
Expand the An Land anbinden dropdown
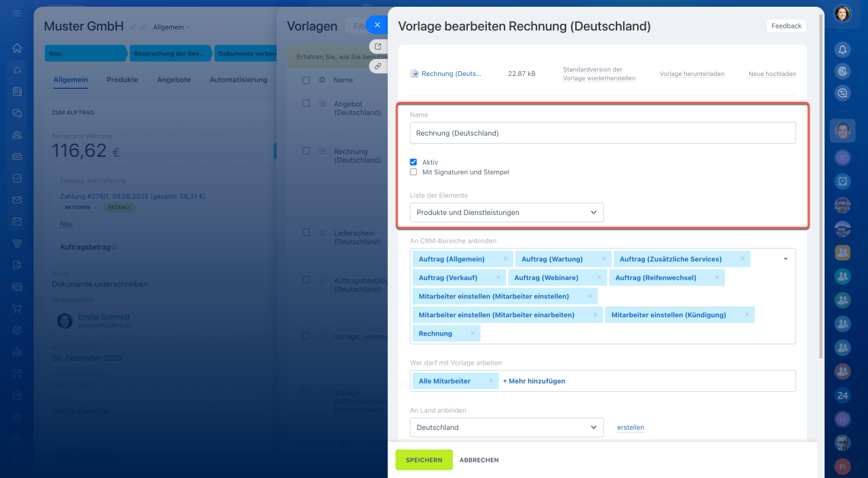point(506,427)
